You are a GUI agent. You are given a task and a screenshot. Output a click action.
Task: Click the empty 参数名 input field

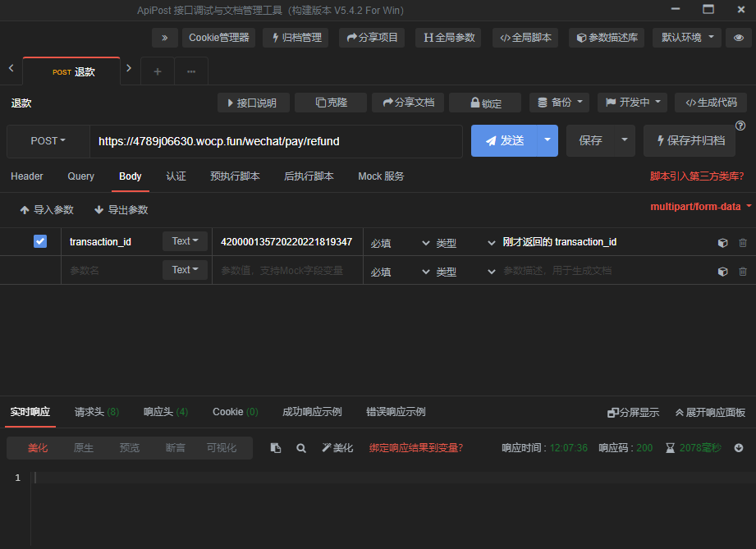[x=112, y=271]
